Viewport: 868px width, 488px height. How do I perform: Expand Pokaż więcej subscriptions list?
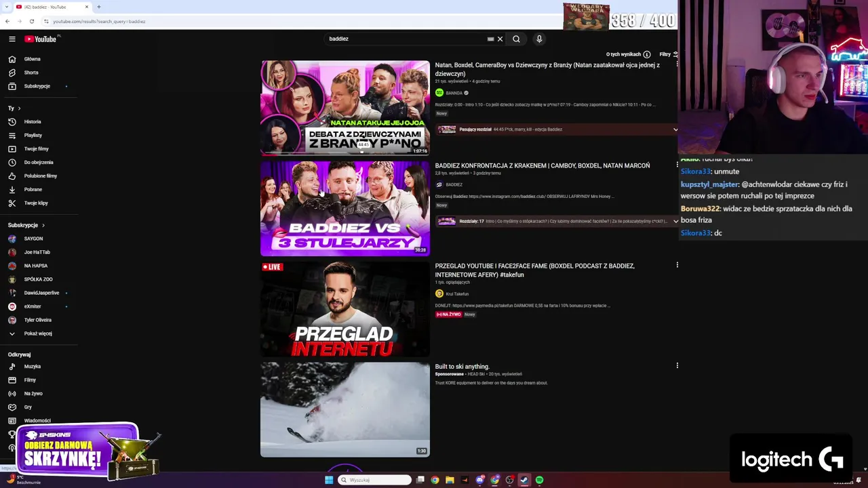pos(38,333)
